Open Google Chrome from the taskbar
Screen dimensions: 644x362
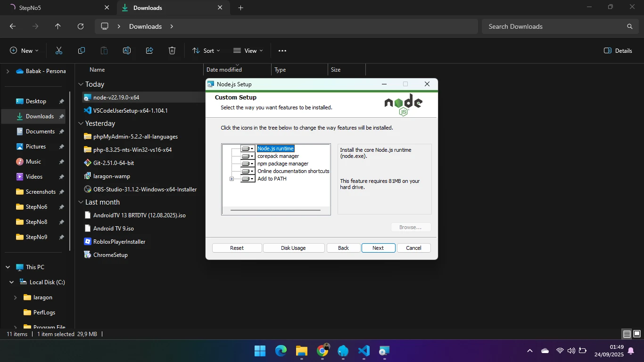pos(322,351)
